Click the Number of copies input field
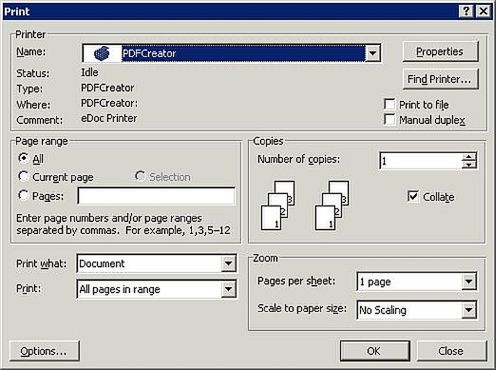 [x=421, y=161]
